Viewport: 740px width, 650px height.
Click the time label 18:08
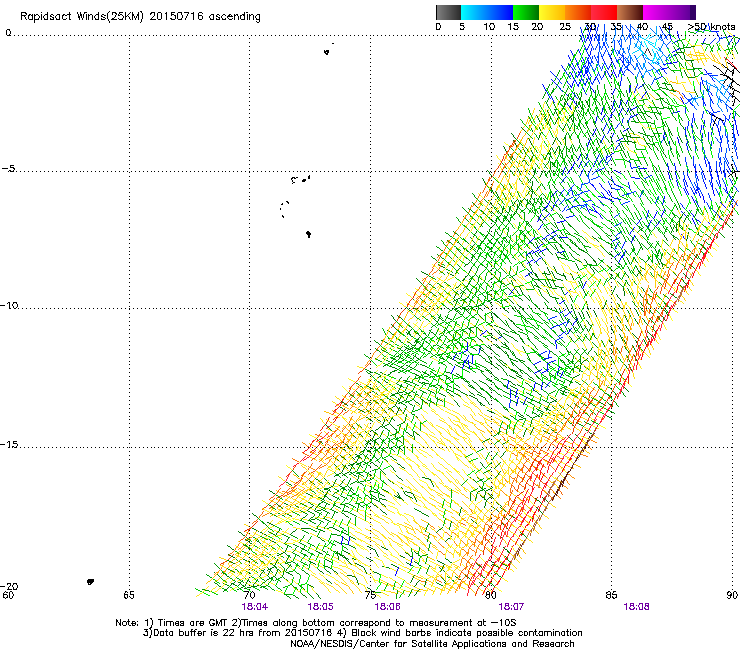pos(636,607)
